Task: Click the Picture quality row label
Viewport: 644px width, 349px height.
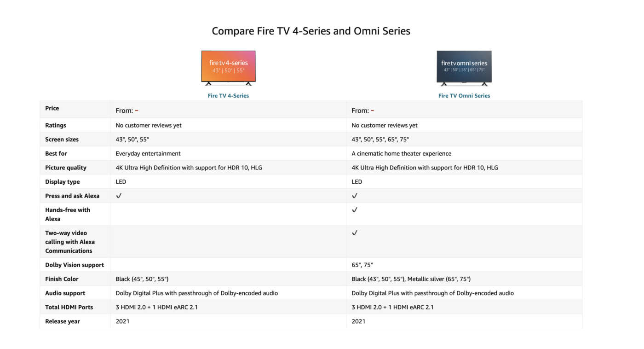Action: [x=66, y=168]
